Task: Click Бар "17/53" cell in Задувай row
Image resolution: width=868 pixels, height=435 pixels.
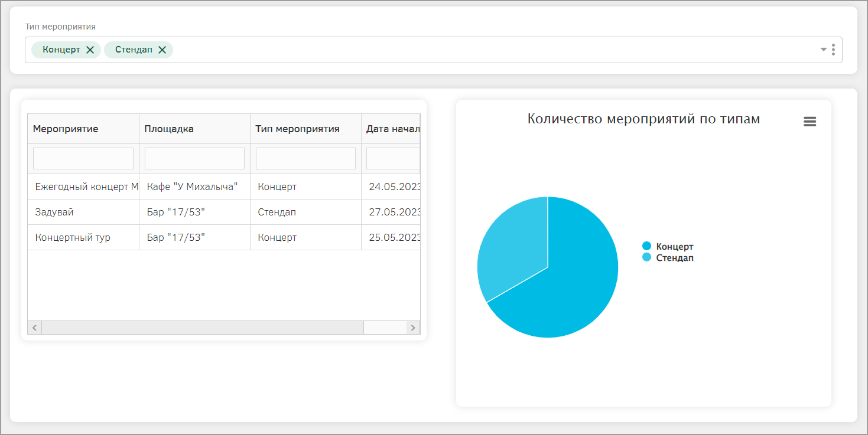Action: coord(195,212)
